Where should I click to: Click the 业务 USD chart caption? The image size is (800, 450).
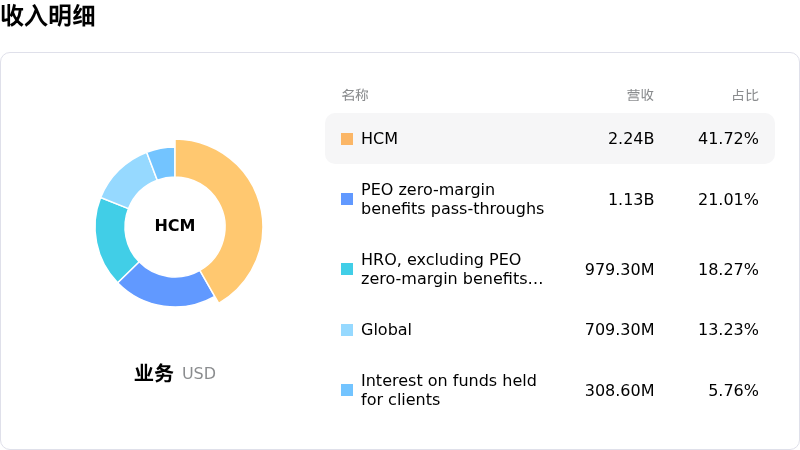click(x=175, y=373)
